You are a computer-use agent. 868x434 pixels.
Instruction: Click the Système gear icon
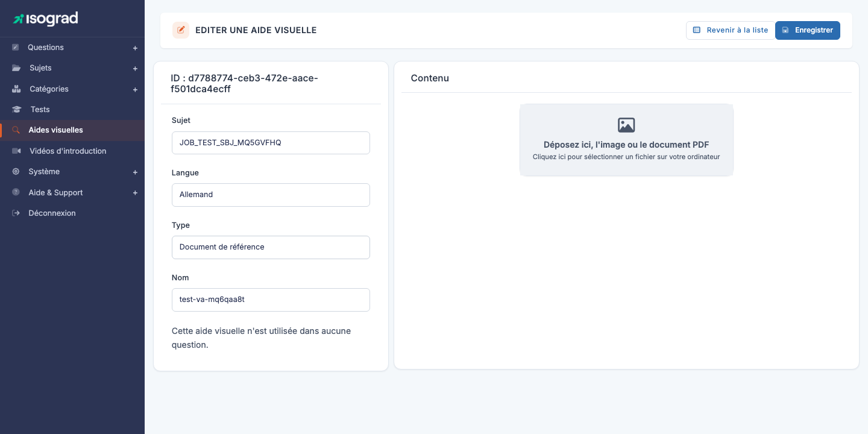(16, 172)
